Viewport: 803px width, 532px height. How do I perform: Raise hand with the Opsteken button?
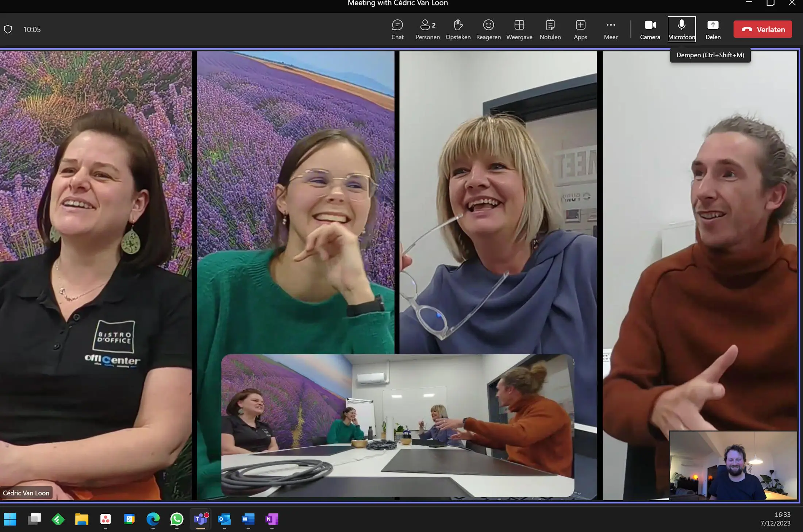coord(458,29)
